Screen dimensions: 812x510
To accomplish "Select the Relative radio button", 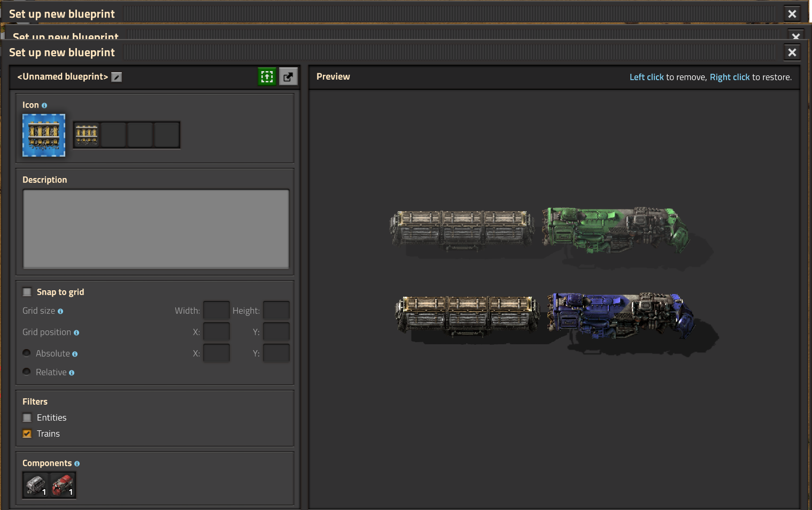I will [27, 372].
